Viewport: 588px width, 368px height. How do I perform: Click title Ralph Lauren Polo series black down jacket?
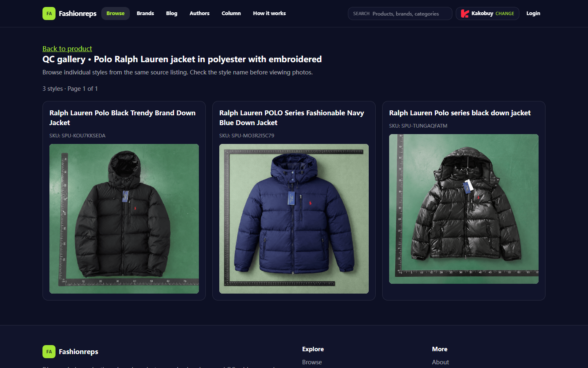pos(460,113)
